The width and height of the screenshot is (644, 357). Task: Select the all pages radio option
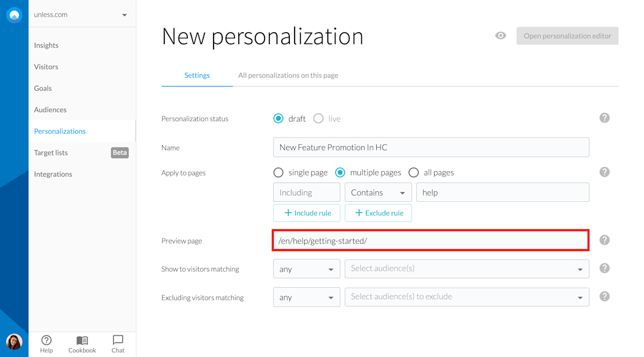[x=413, y=173]
